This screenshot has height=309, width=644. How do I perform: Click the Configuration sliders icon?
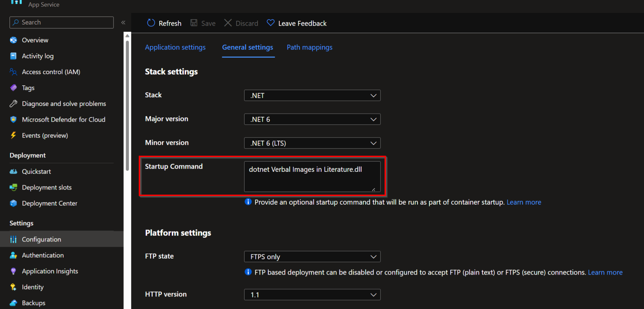coord(13,239)
